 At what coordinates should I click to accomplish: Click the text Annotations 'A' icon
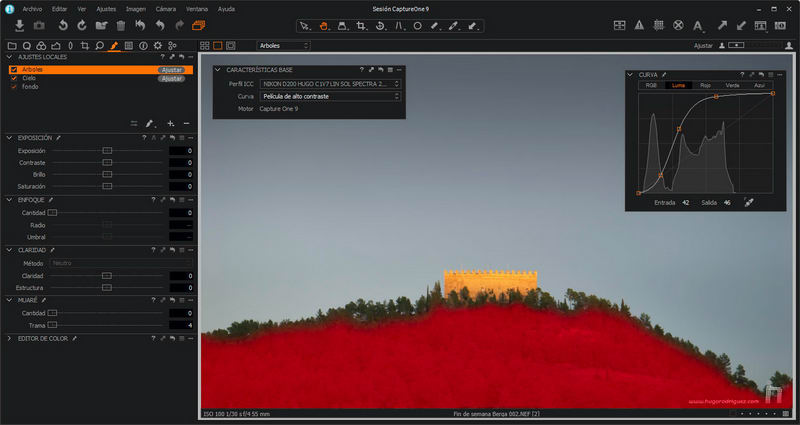pyautogui.click(x=698, y=26)
